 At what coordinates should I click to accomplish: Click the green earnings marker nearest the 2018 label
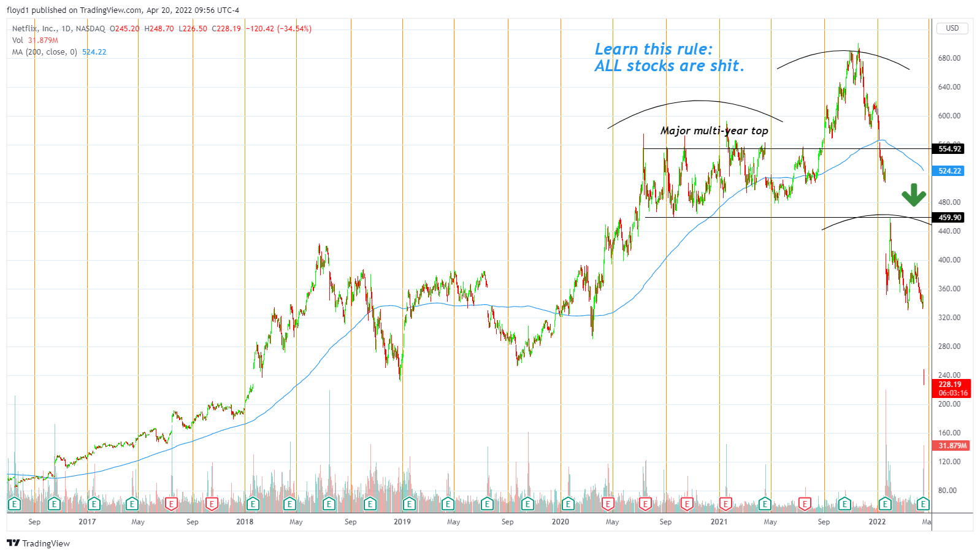[x=252, y=504]
